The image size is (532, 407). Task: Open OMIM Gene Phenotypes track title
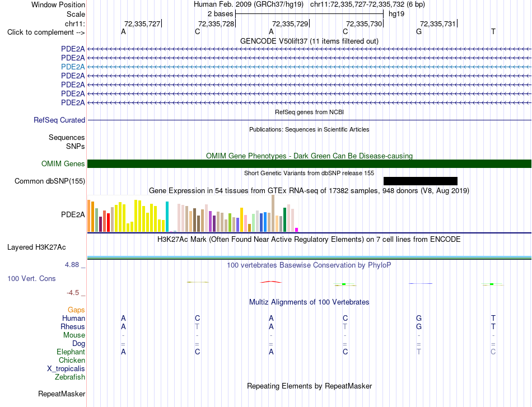pos(309,156)
